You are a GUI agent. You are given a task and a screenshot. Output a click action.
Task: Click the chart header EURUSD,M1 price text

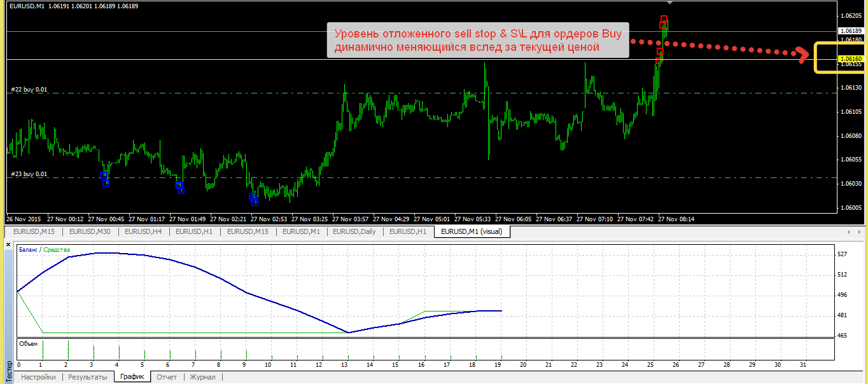(x=73, y=6)
